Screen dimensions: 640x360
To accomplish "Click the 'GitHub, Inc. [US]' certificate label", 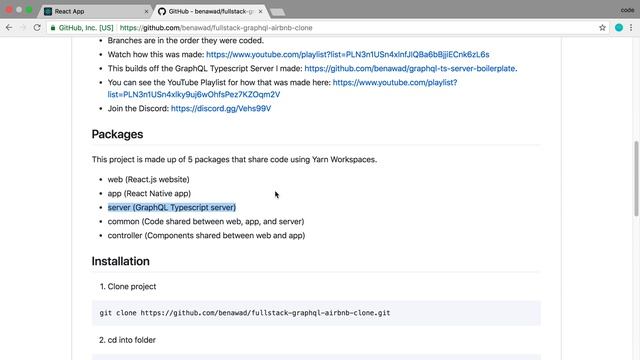I will click(x=86, y=28).
